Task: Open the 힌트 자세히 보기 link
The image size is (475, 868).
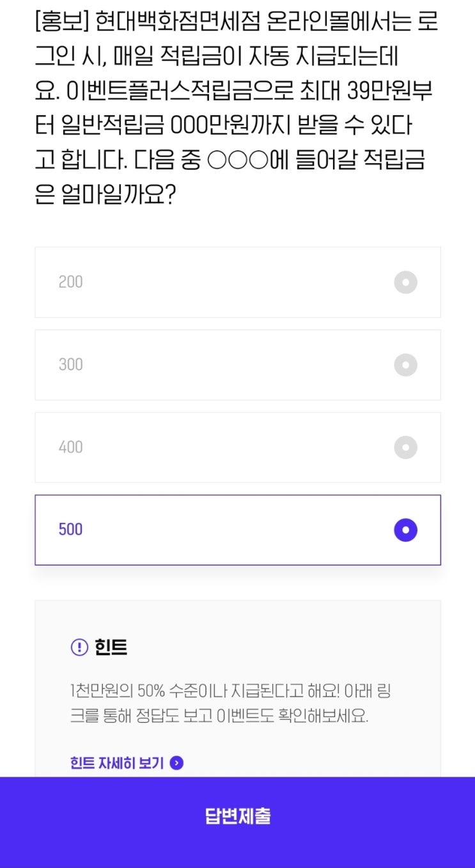Action: click(117, 763)
